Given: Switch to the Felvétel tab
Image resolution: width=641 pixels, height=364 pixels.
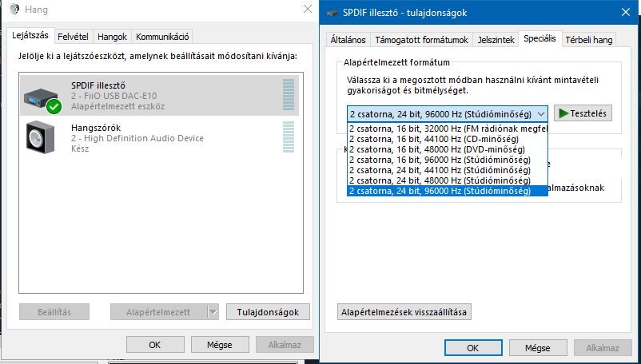Looking at the screenshot, I should pos(73,37).
